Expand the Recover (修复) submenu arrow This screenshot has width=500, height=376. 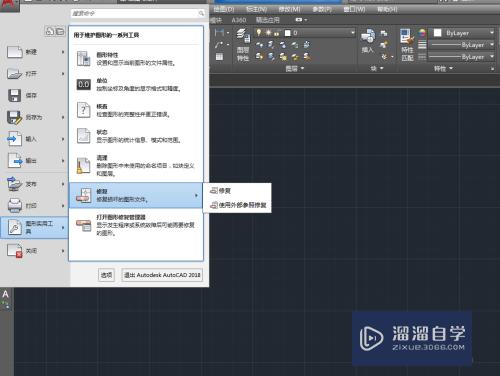pos(196,195)
